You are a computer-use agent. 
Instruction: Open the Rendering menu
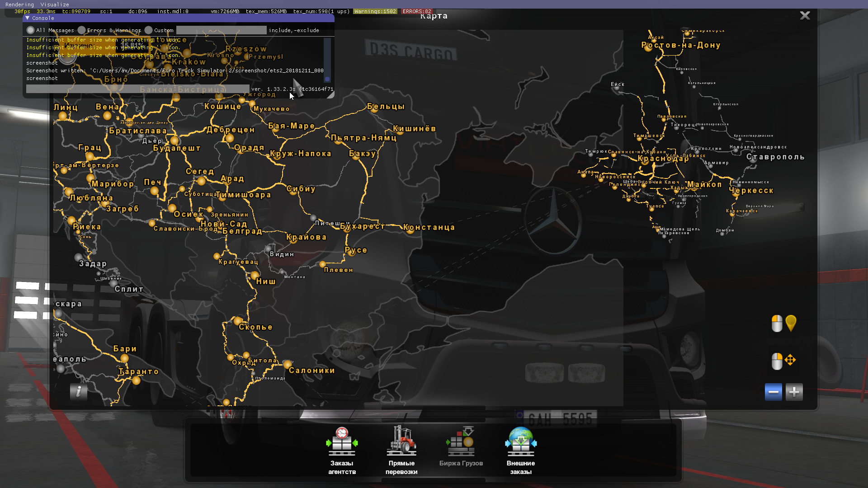point(19,4)
